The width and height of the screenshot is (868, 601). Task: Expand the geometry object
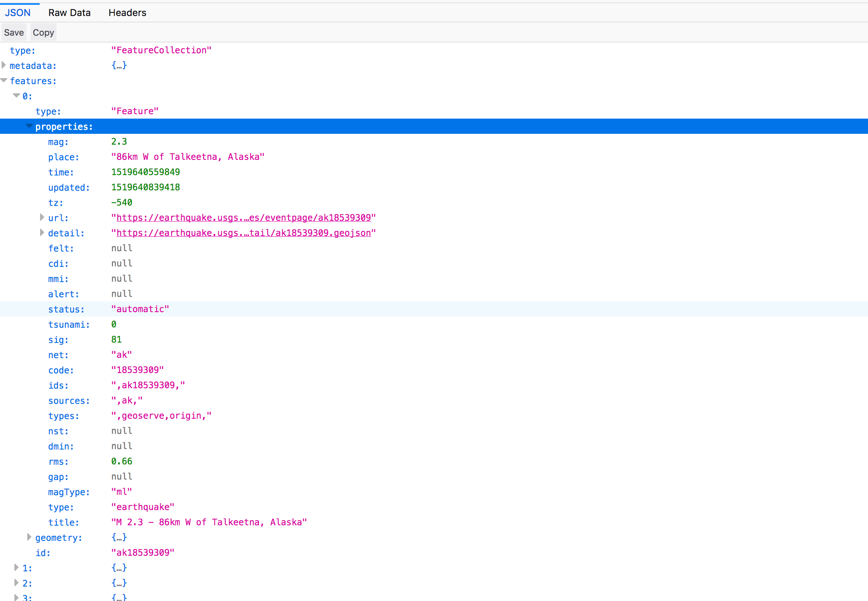coord(29,537)
